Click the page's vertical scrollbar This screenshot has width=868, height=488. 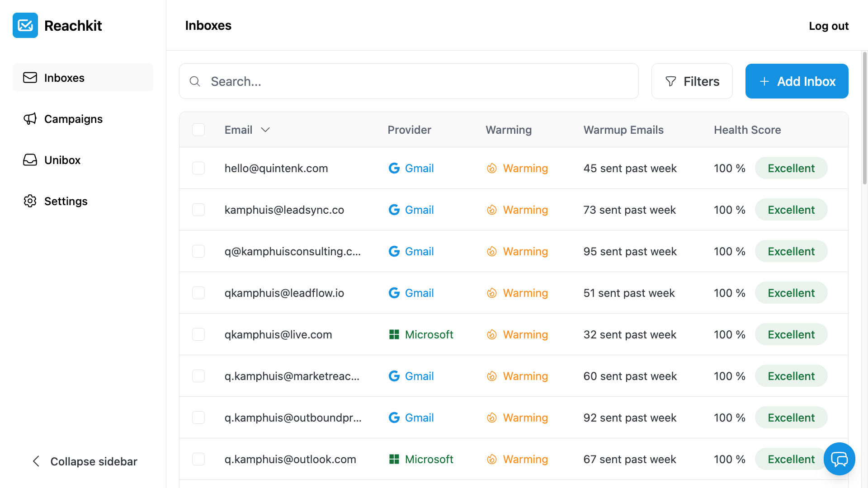pos(864,117)
